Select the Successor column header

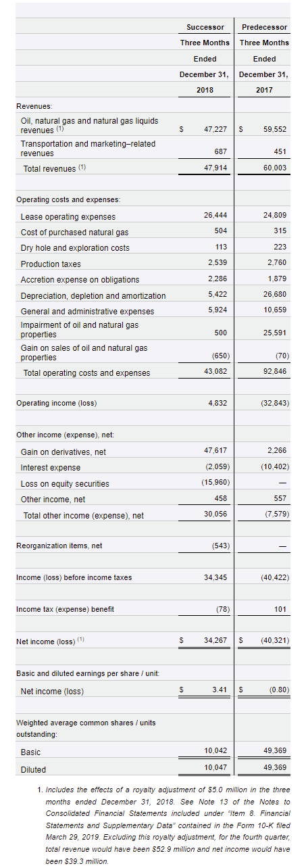[x=205, y=27]
